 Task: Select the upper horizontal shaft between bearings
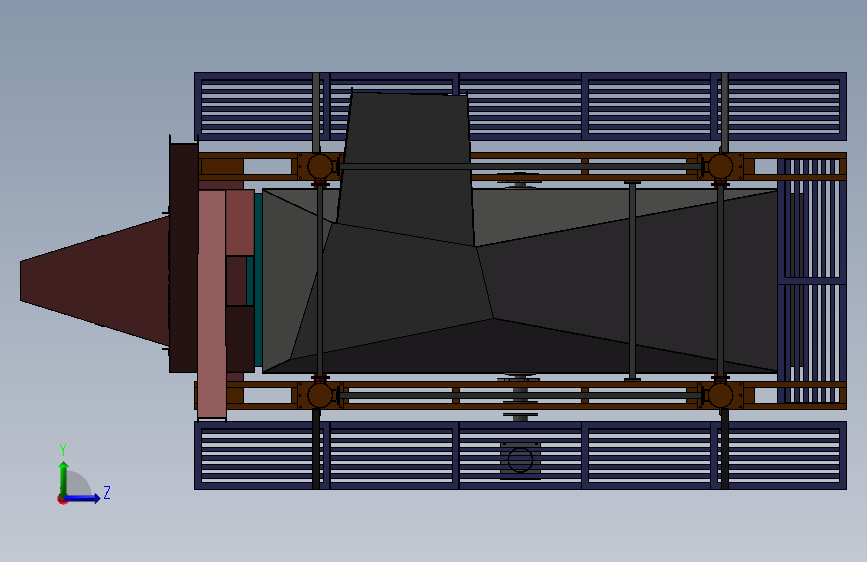tap(520, 166)
